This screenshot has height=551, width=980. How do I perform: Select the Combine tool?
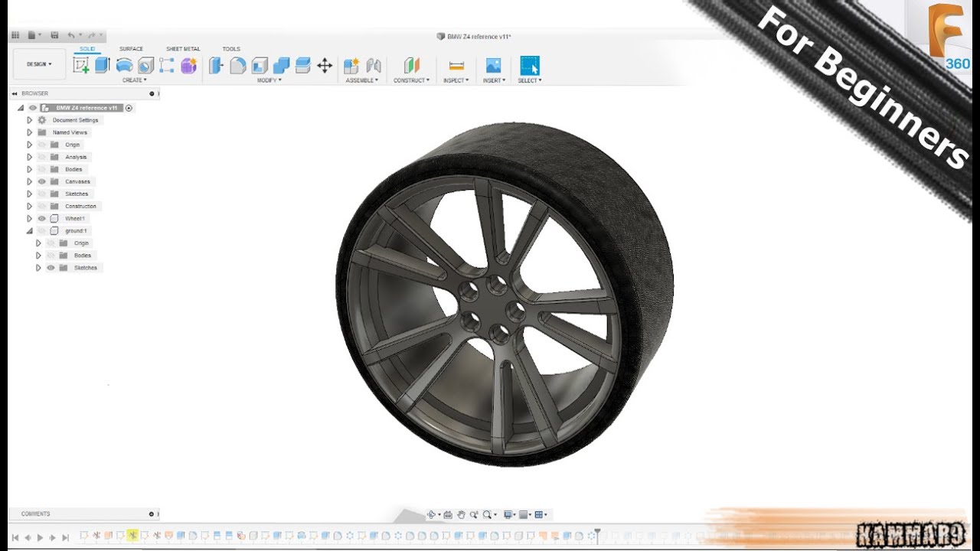(281, 66)
